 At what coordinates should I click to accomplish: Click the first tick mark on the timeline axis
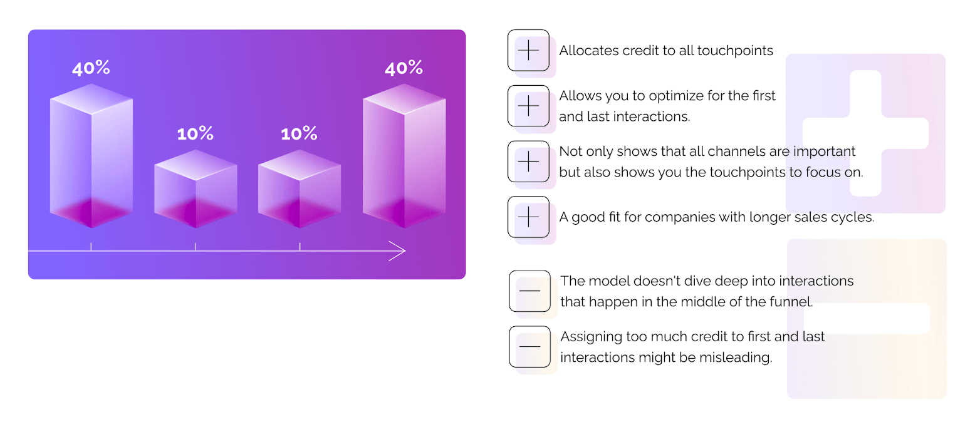(91, 247)
